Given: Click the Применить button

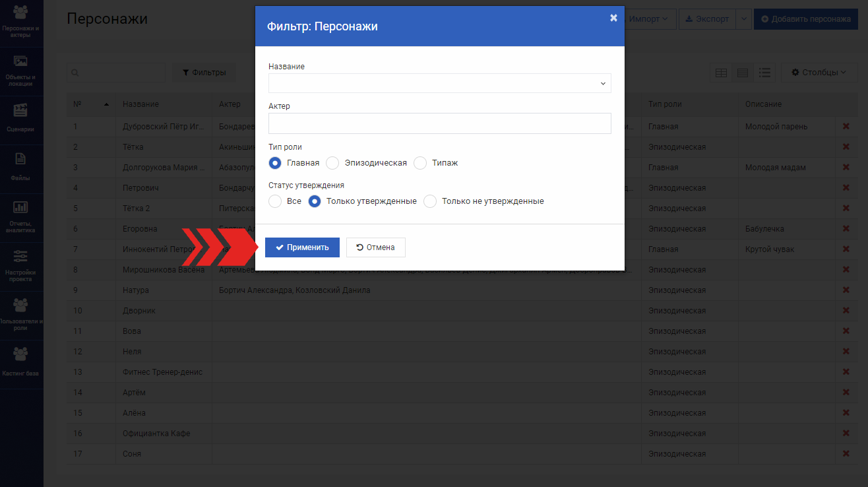Looking at the screenshot, I should (302, 247).
